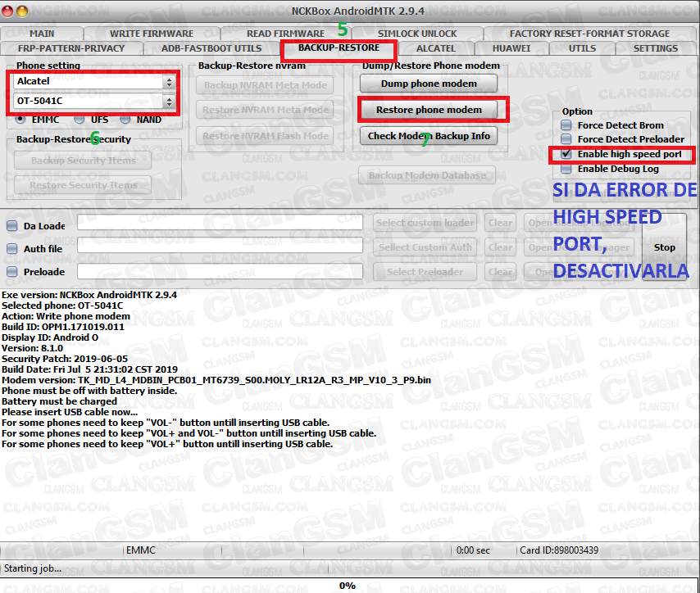Viewport: 700px width, 593px height.
Task: Switch to WRITE FIRMWARE tab
Action: click(152, 34)
